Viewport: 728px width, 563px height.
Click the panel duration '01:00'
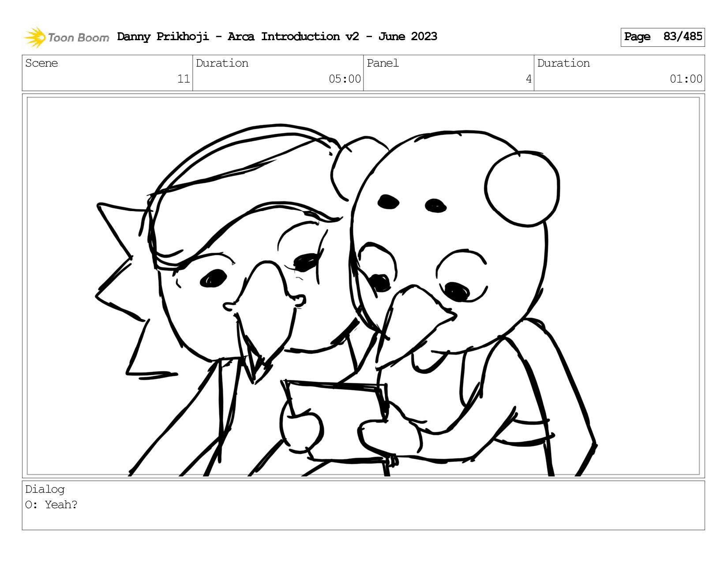point(686,79)
